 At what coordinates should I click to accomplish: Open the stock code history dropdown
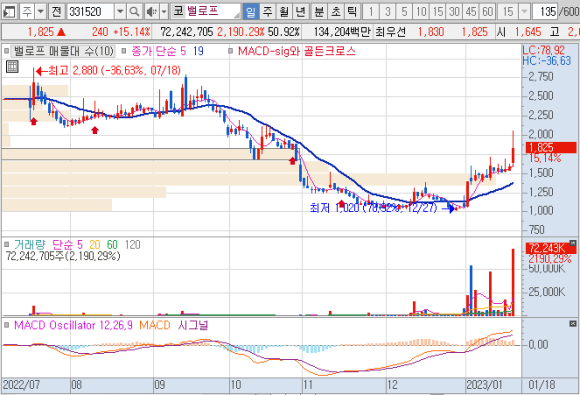(120, 12)
